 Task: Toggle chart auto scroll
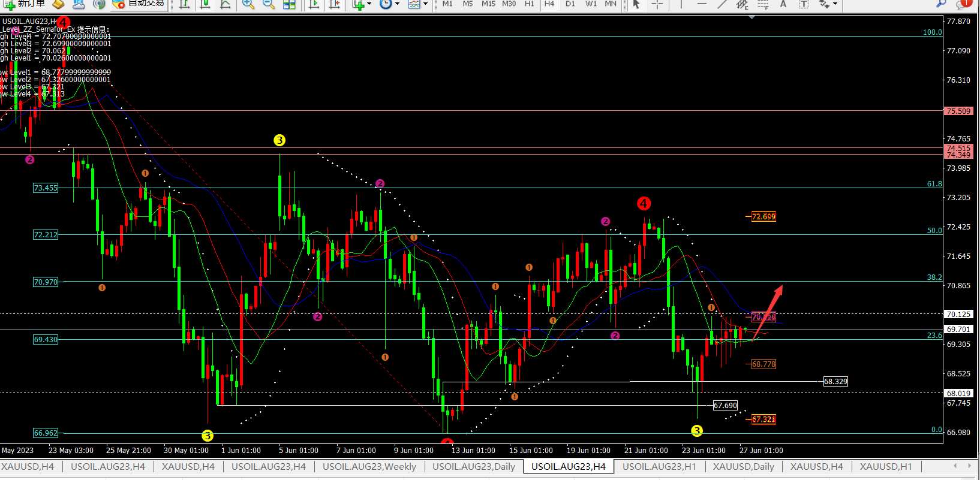pyautogui.click(x=314, y=4)
